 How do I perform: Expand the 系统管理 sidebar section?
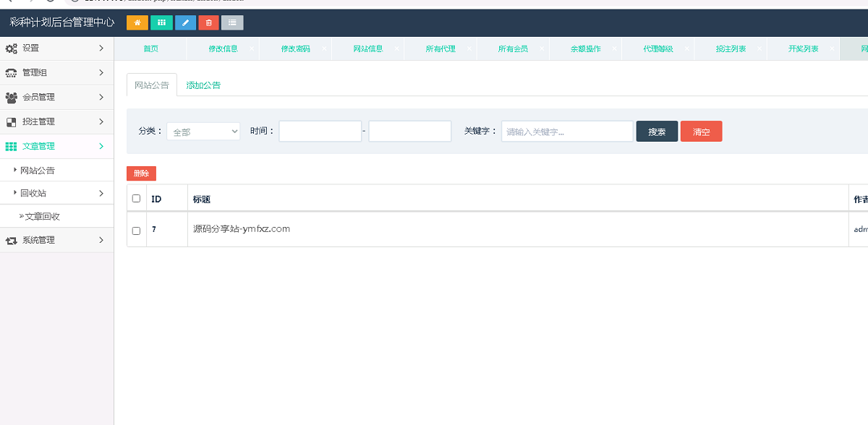56,240
